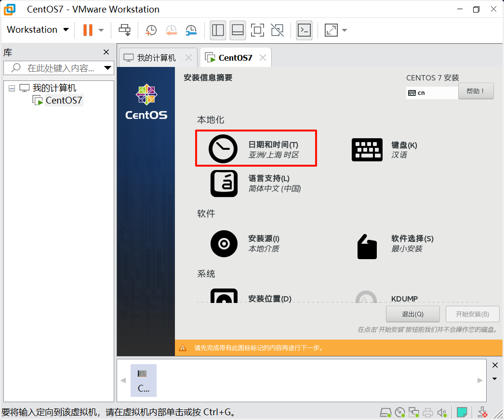Switch to the CentOS7 tab

(x=235, y=58)
